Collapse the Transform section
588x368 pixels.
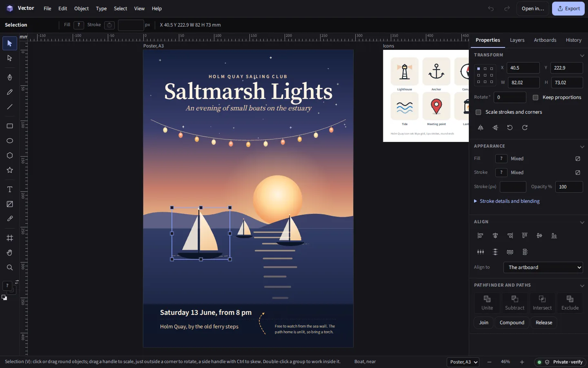(582, 55)
